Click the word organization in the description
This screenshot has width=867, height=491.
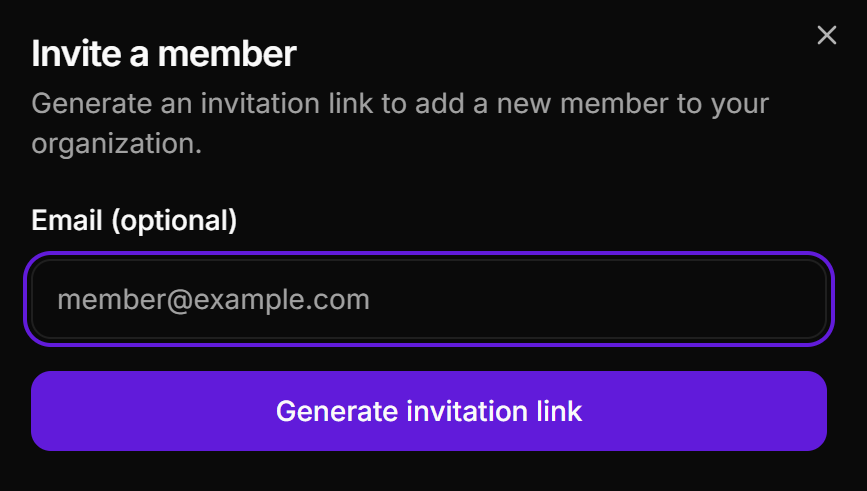(x=116, y=143)
